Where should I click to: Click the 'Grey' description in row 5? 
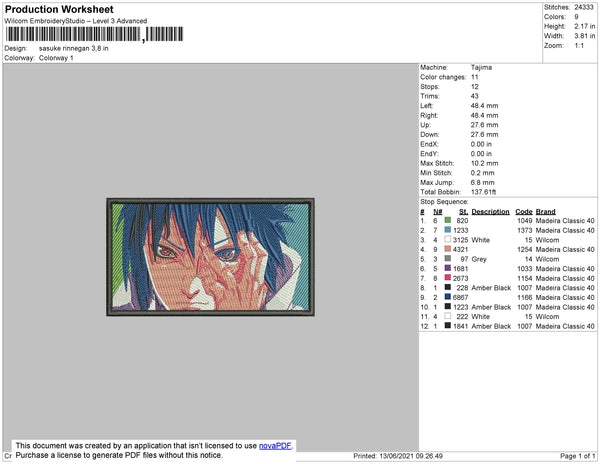pos(479,259)
